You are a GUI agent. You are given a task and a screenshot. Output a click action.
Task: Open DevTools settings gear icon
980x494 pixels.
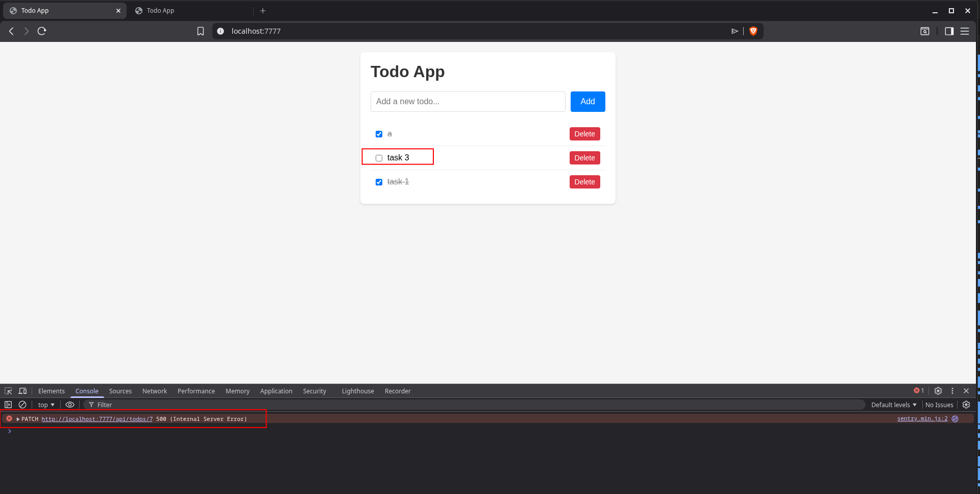[938, 391]
